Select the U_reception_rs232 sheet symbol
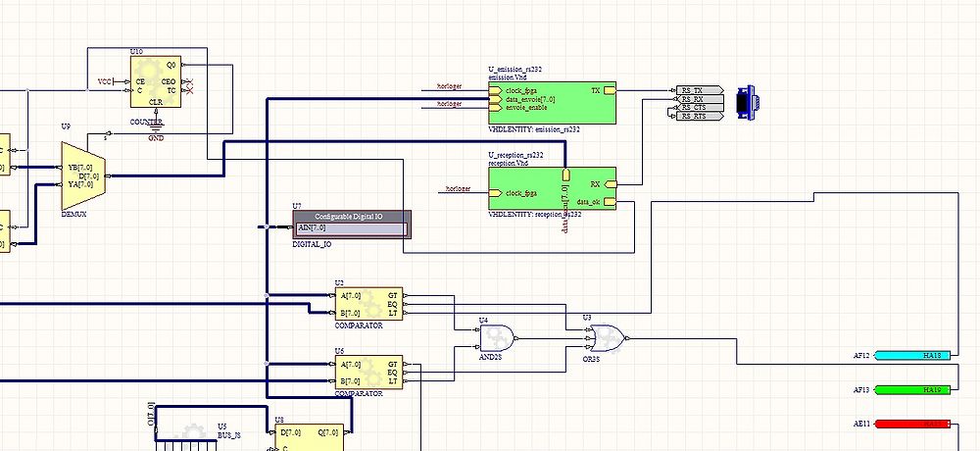Image resolution: width=980 pixels, height=451 pixels. [552, 191]
